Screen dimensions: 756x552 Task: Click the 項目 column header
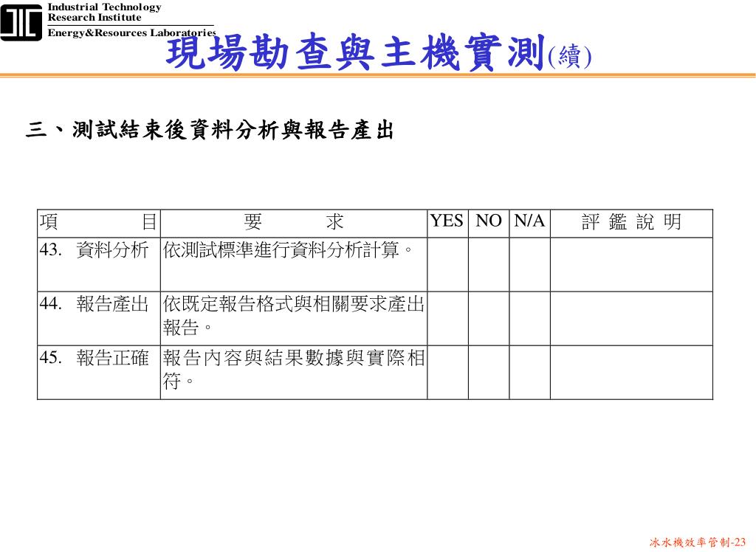tap(99, 223)
